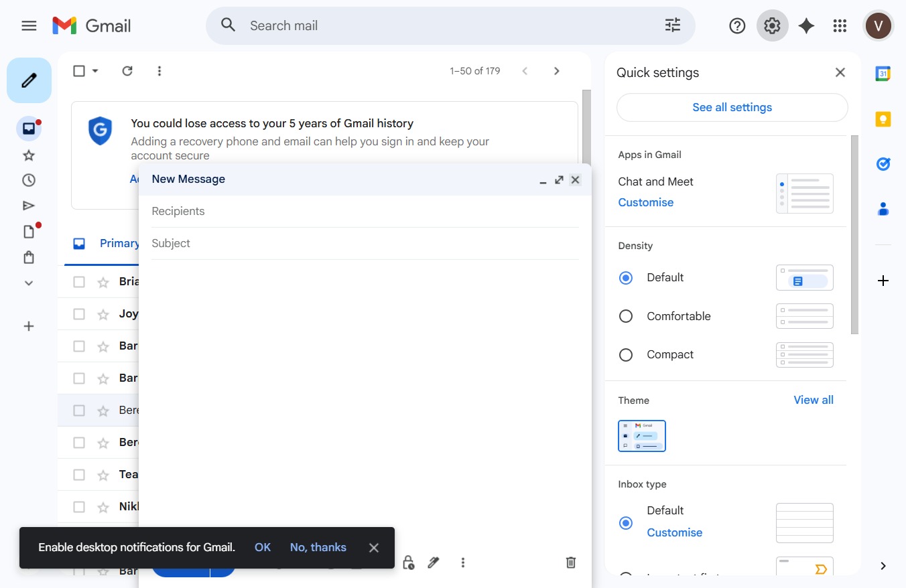This screenshot has height=588, width=906.
Task: Tick the checkbox for the Bria email
Action: [79, 282]
